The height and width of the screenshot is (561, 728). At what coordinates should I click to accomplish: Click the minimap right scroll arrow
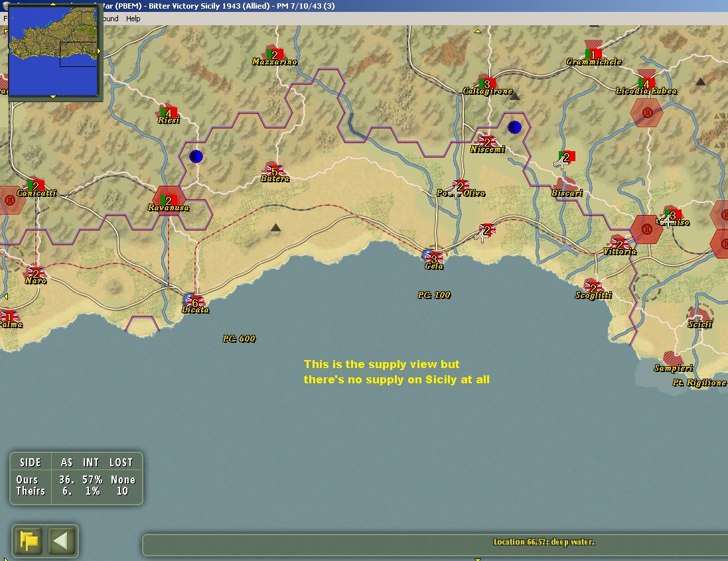(x=99, y=51)
